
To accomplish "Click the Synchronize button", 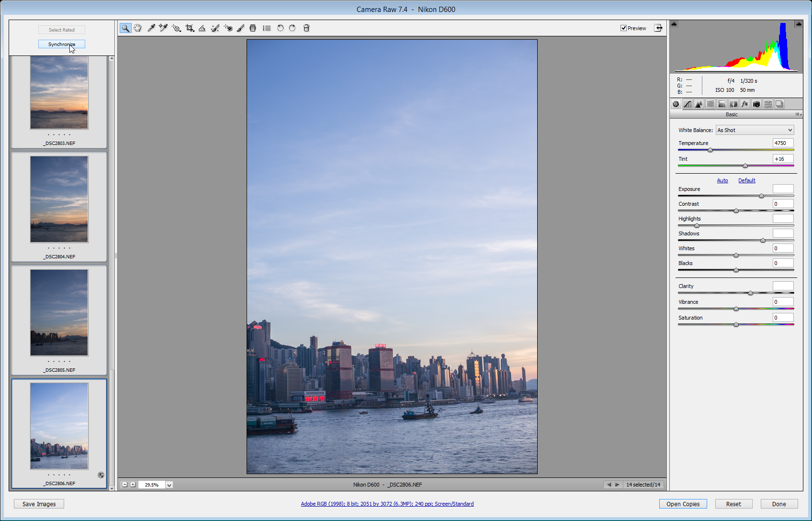I will click(x=62, y=44).
